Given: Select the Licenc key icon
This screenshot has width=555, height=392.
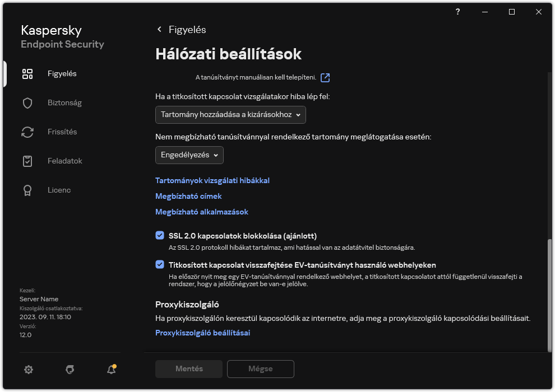Looking at the screenshot, I should [27, 190].
